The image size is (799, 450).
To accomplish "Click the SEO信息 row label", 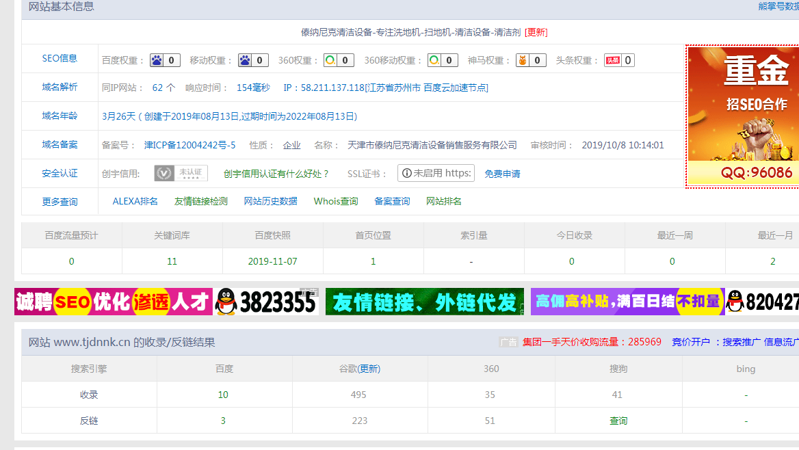I will (60, 59).
